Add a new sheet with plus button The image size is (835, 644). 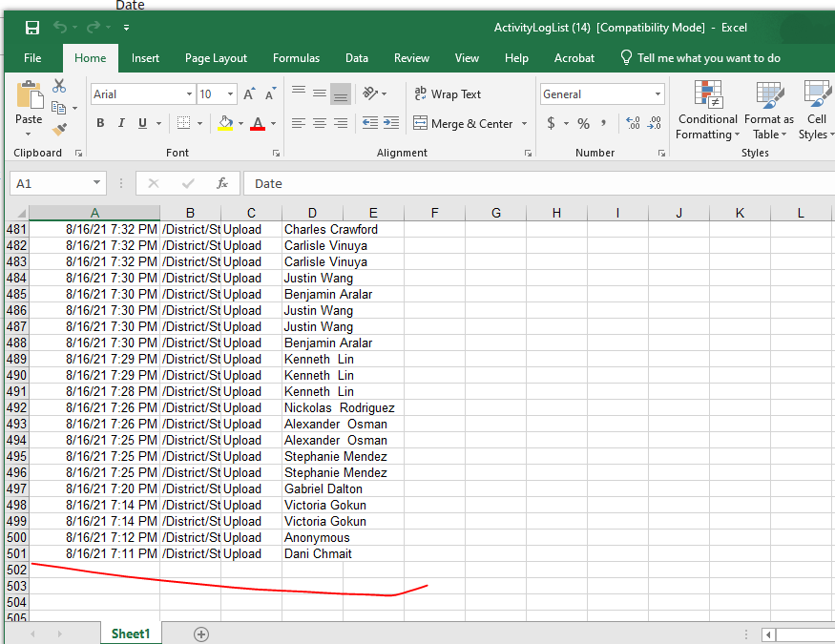201,634
